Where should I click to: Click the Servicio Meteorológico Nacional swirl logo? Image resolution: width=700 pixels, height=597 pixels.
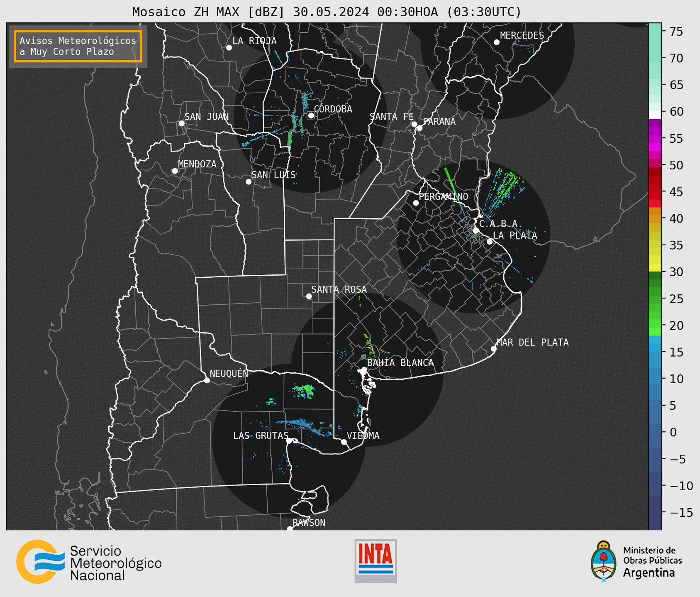coord(40,561)
